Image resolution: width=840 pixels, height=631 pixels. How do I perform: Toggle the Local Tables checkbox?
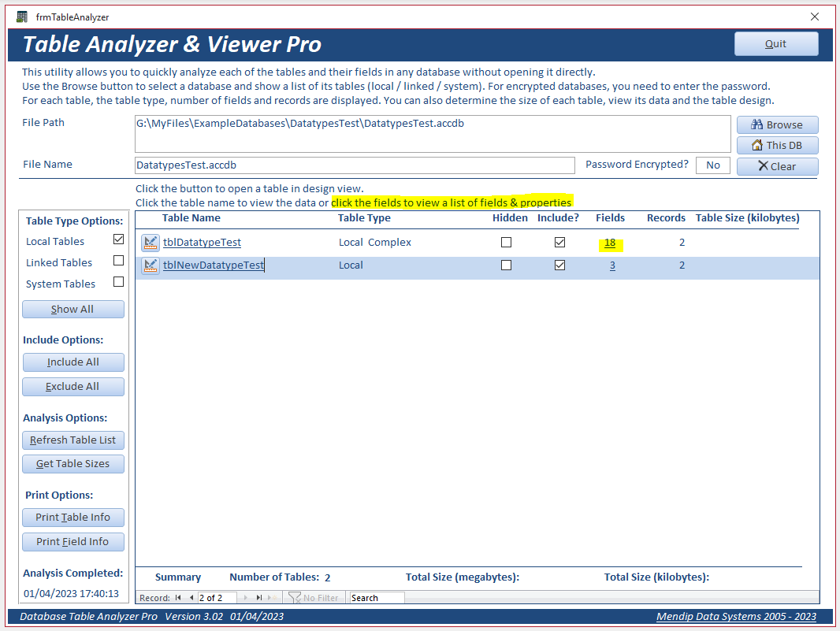click(118, 239)
